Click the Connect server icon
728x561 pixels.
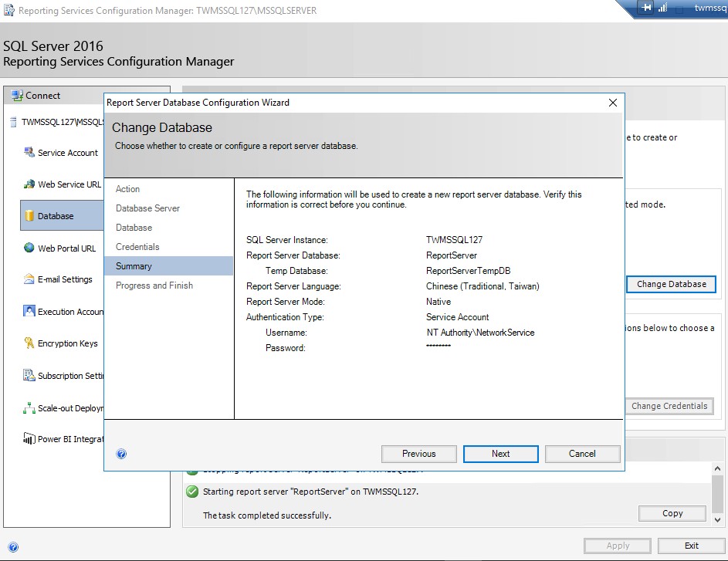click(x=17, y=96)
